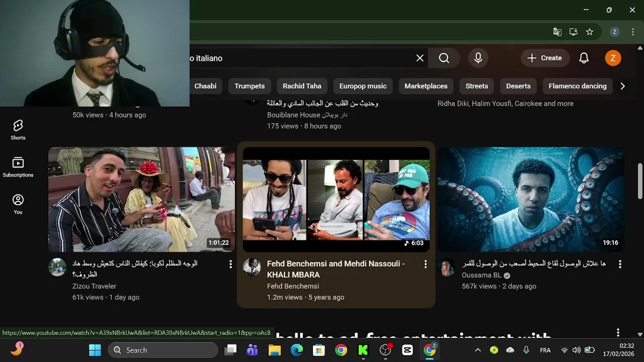Show more filter chips arrow
The image size is (644, 362).
click(x=622, y=86)
